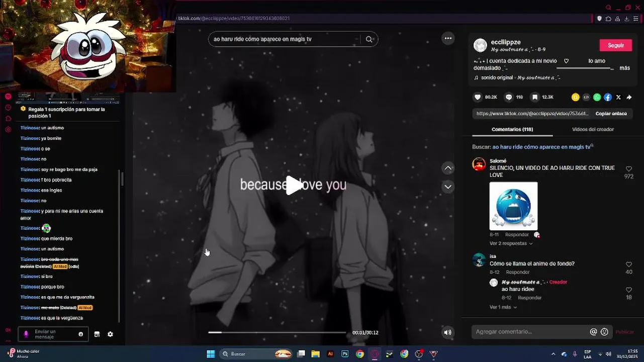
Task: Click Copiar enlace button
Action: pyautogui.click(x=611, y=114)
